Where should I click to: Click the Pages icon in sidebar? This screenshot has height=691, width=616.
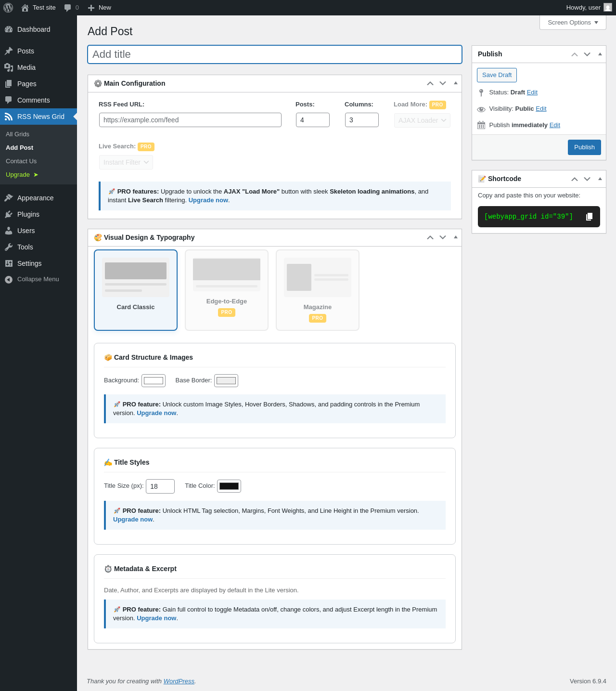(9, 84)
